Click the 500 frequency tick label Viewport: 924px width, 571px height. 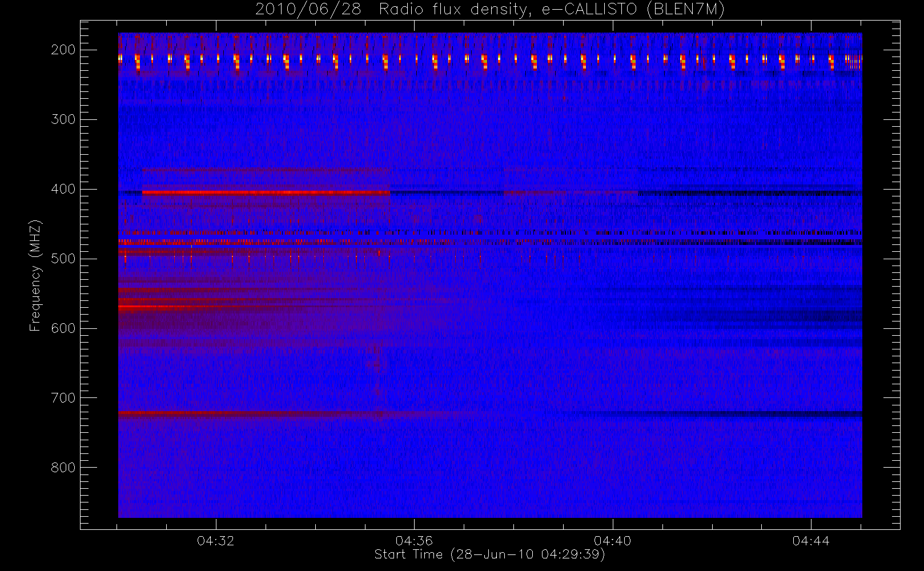(63, 259)
